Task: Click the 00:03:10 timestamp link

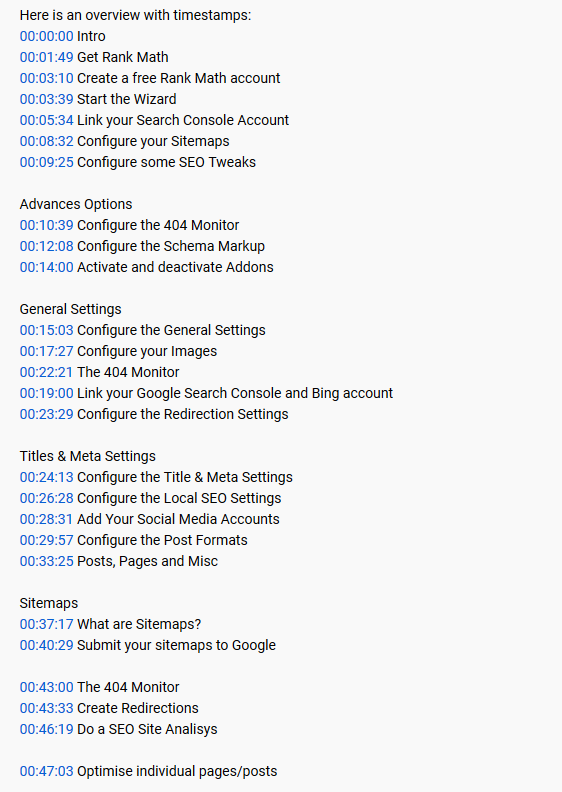Action: 46,78
